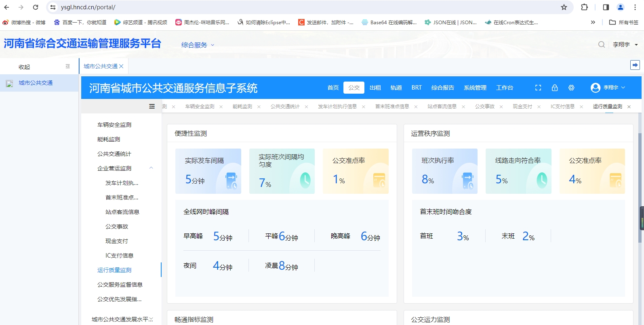Click the 公交准点率 4% card
This screenshot has width=644, height=325.
(592, 171)
